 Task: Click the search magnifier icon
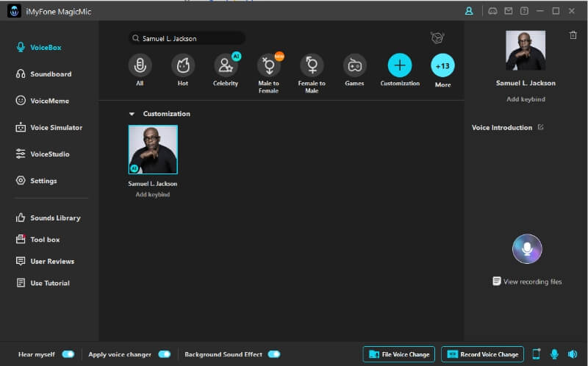coord(135,38)
